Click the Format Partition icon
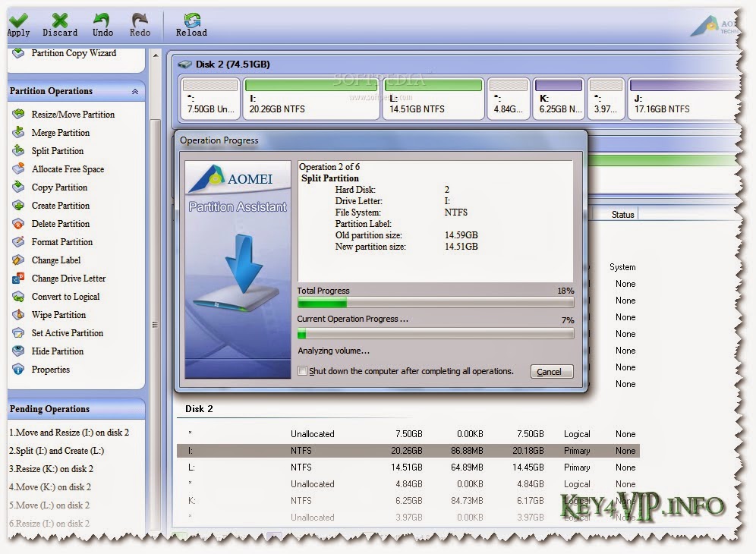 click(x=18, y=241)
